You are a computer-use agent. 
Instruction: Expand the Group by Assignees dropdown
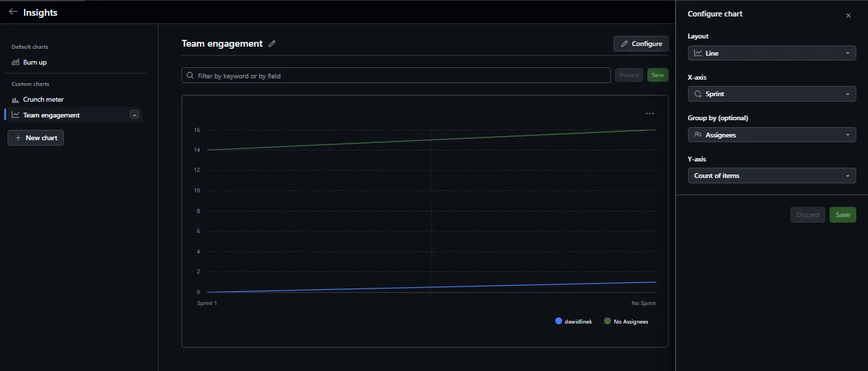pyautogui.click(x=771, y=135)
